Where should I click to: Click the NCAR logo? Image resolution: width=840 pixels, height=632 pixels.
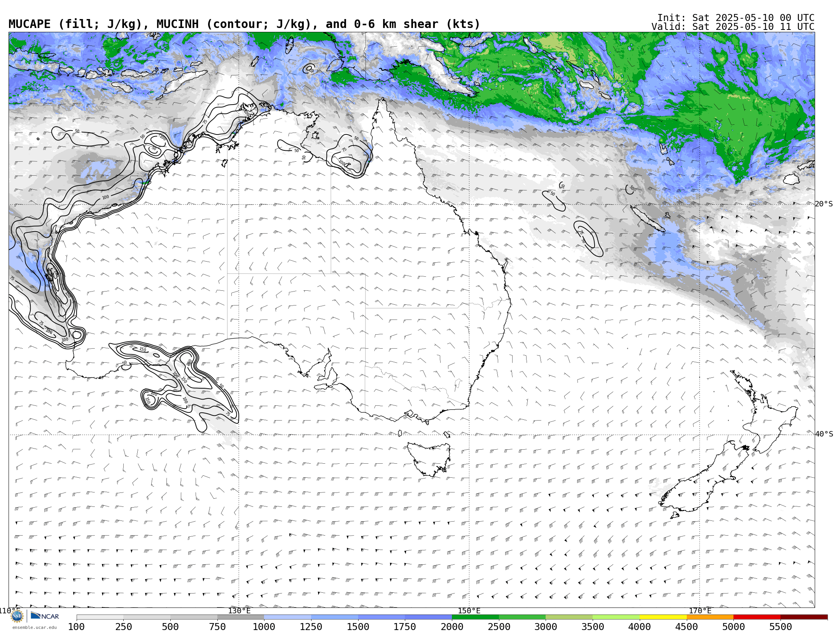[x=45, y=616]
